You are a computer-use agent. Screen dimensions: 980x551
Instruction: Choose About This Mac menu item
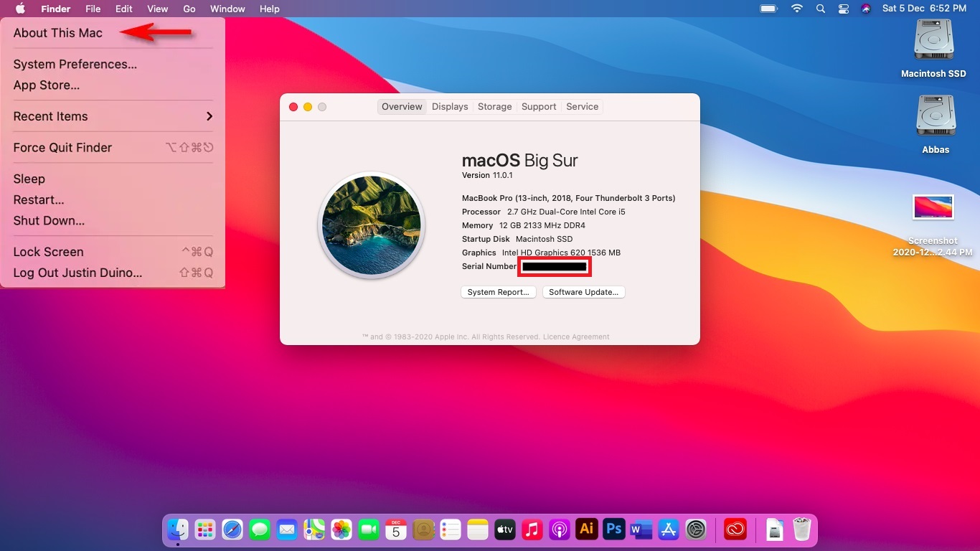pyautogui.click(x=58, y=33)
